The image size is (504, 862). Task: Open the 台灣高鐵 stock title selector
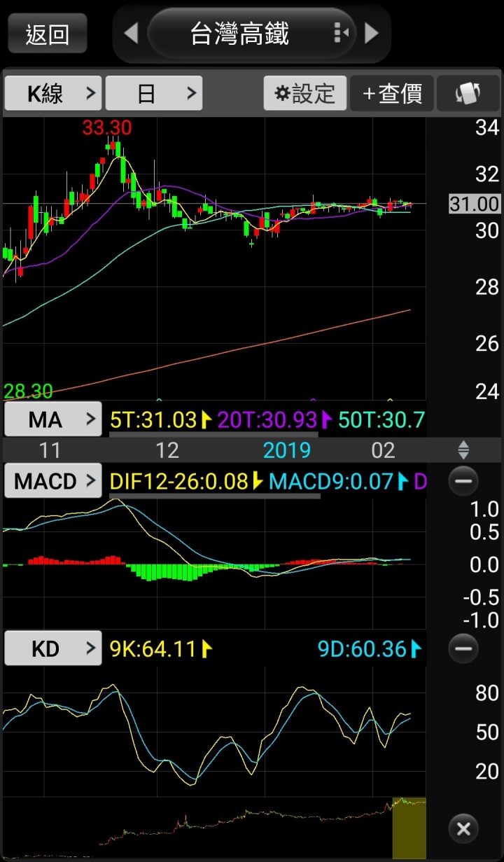(x=252, y=33)
